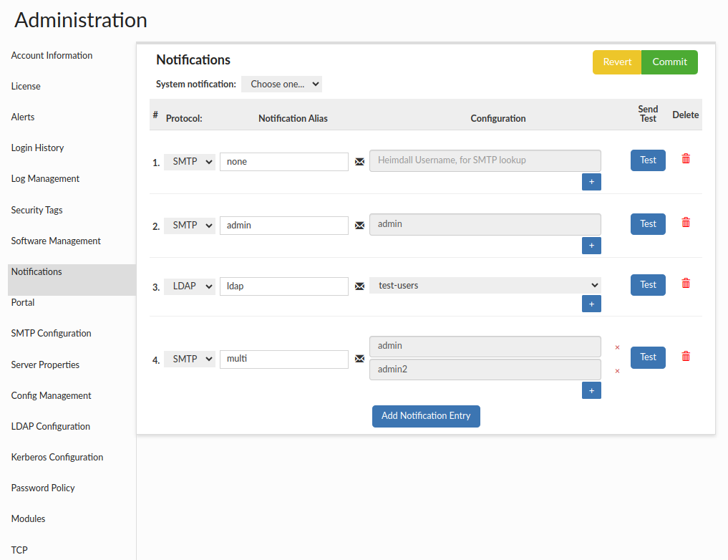
Task: Click the green Commit button
Action: (x=669, y=62)
